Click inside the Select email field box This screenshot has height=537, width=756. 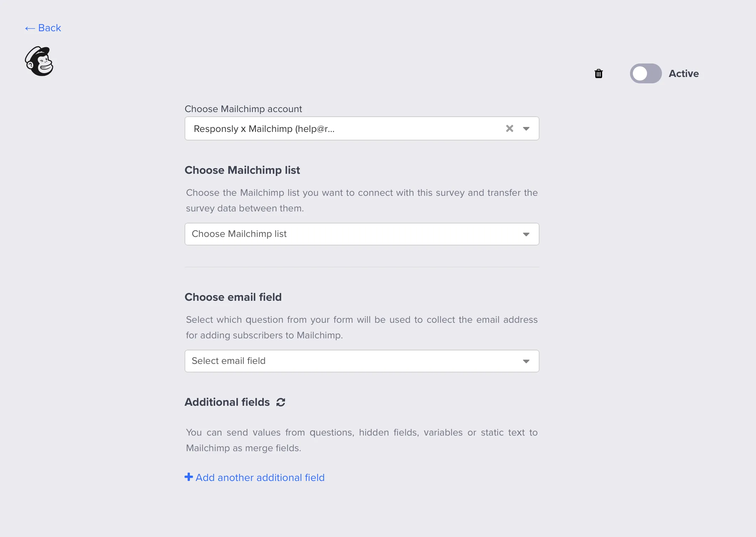(319, 361)
